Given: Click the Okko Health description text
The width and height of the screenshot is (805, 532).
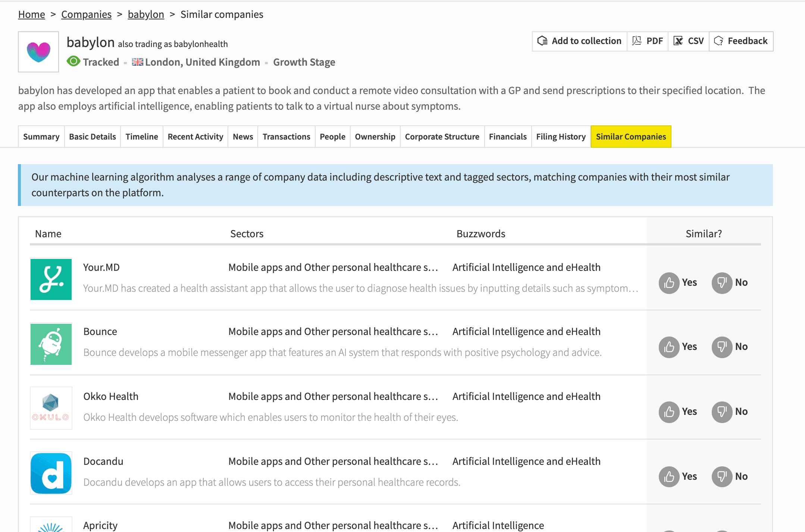Looking at the screenshot, I should [x=270, y=417].
